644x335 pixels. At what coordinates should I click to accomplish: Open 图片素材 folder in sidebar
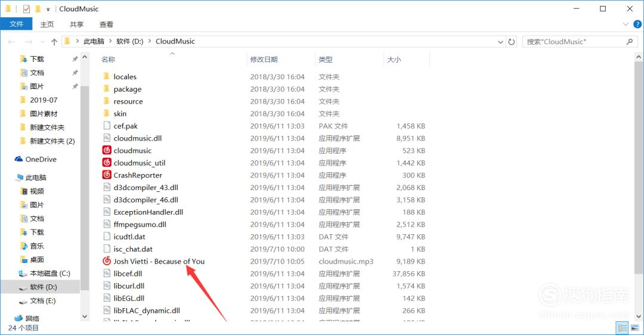[x=44, y=114]
